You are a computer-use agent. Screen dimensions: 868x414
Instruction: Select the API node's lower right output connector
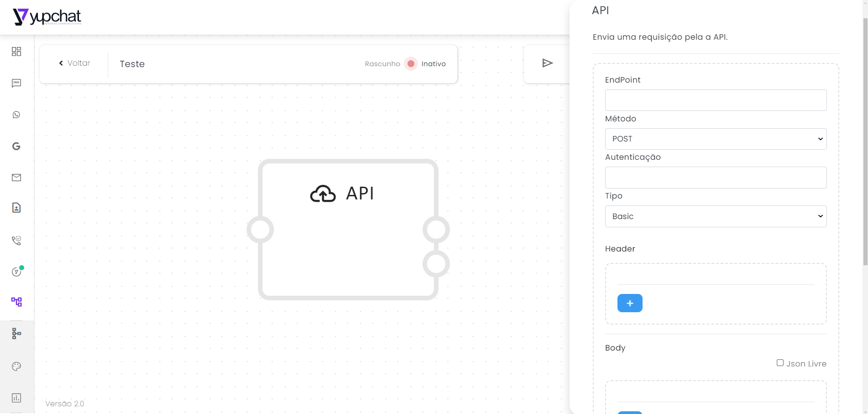coord(436,264)
